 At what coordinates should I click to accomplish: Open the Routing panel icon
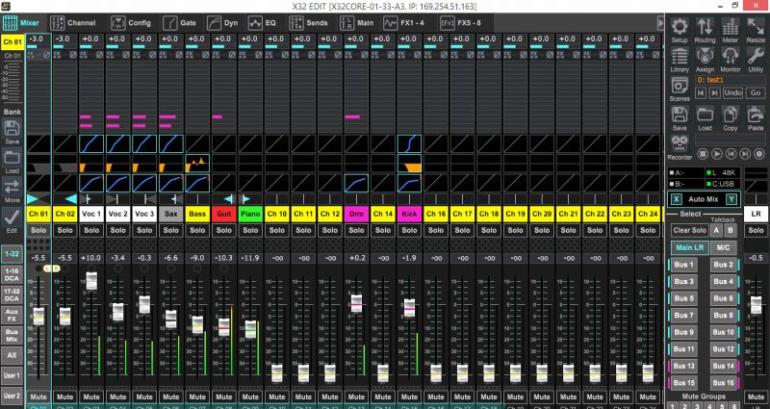pyautogui.click(x=705, y=27)
